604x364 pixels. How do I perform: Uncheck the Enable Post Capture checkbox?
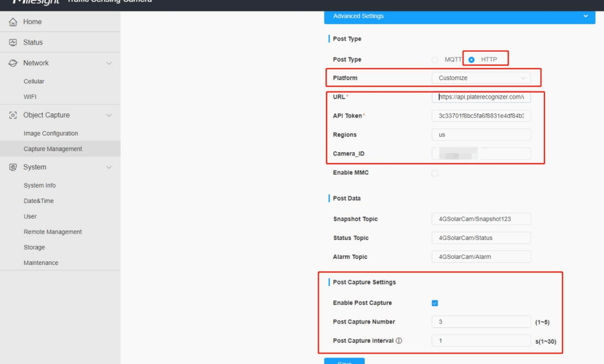435,303
